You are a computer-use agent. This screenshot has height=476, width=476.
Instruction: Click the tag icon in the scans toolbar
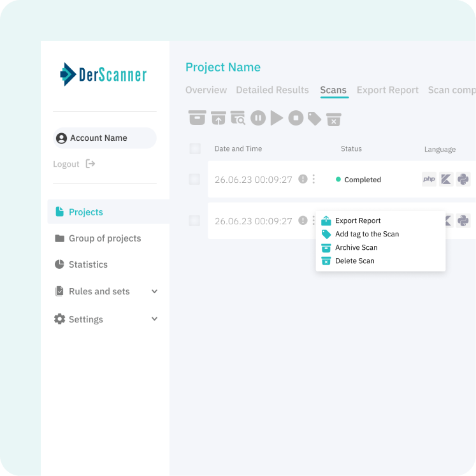314,119
